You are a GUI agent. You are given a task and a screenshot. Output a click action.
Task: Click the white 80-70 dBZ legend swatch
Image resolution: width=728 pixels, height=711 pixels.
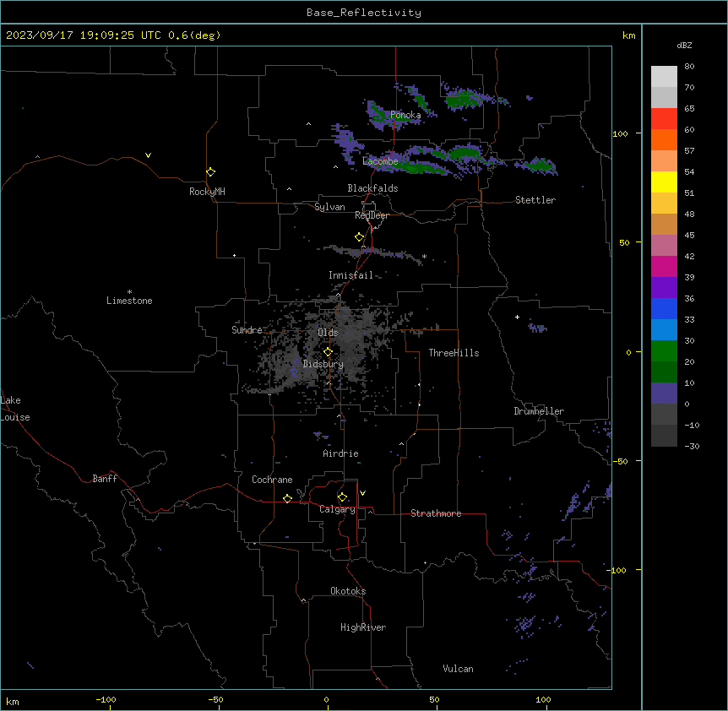click(664, 77)
